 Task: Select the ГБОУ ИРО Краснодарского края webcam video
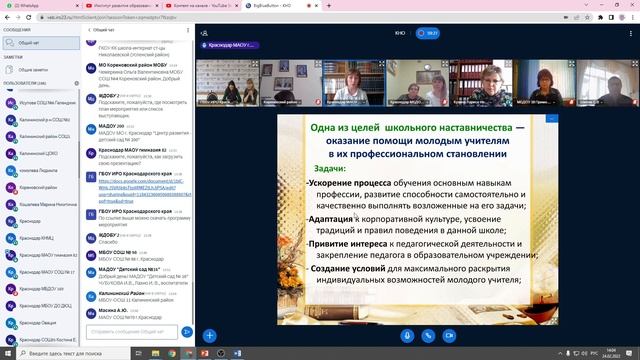228,83
